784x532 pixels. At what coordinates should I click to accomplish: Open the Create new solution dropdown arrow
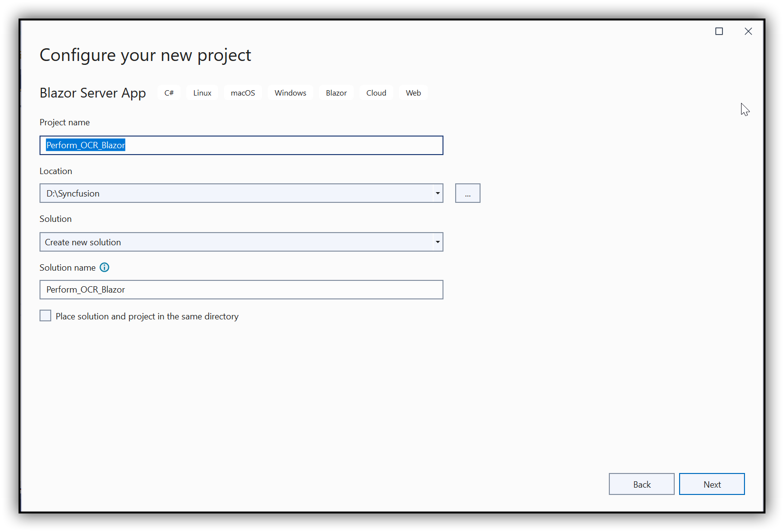coord(437,242)
